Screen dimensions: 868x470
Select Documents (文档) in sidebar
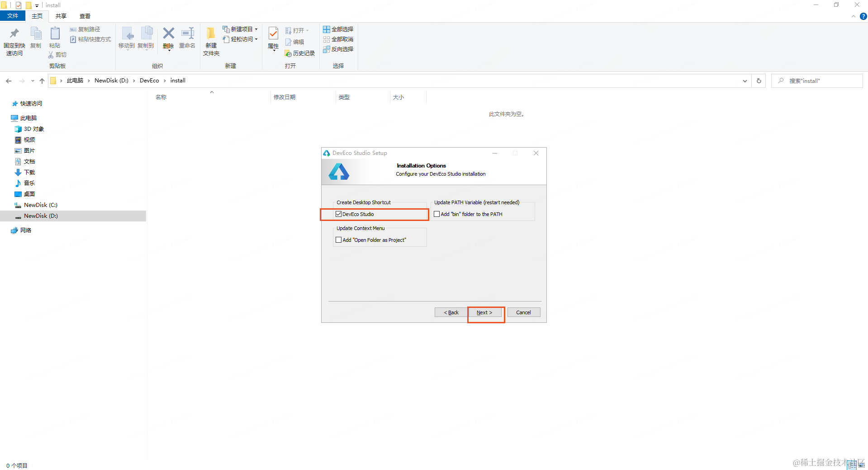point(29,162)
